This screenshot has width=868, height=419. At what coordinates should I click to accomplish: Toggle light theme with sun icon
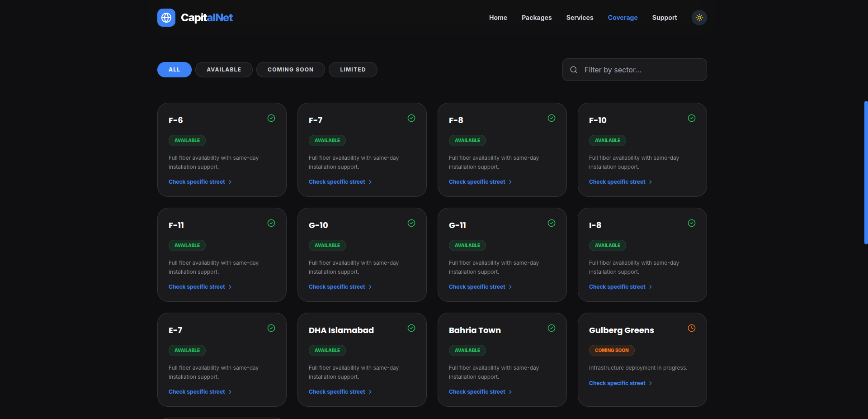(699, 18)
